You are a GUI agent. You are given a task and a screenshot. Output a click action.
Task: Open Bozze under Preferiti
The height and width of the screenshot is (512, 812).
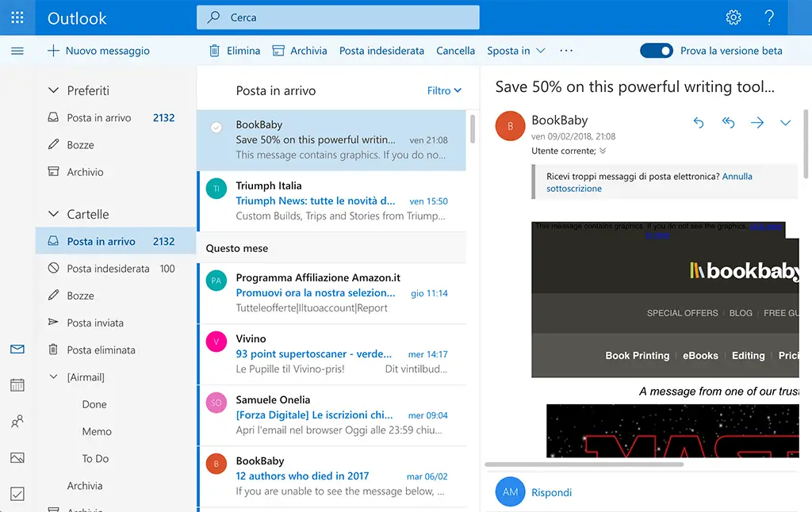(116, 144)
